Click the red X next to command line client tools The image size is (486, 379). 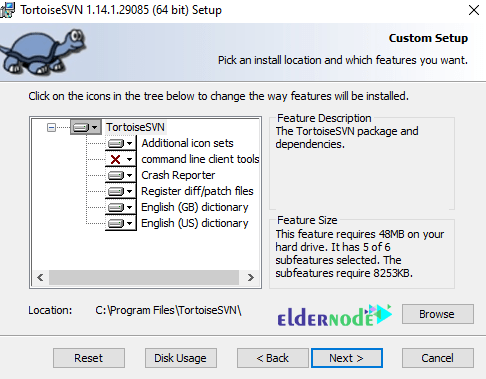tap(116, 159)
